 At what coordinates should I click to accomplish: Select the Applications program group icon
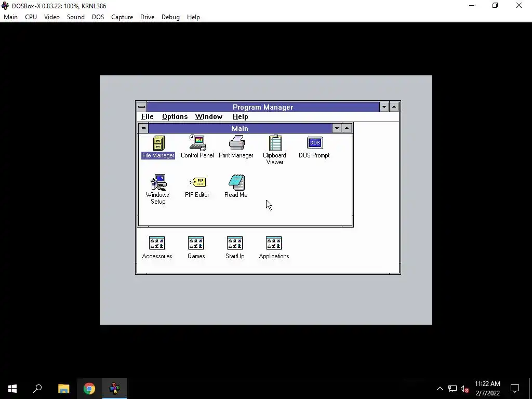tap(274, 243)
